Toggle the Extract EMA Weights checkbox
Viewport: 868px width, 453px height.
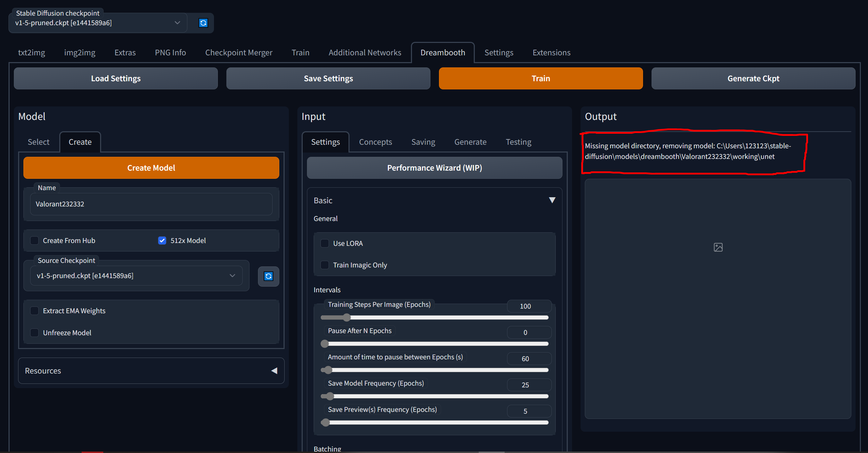click(x=34, y=311)
